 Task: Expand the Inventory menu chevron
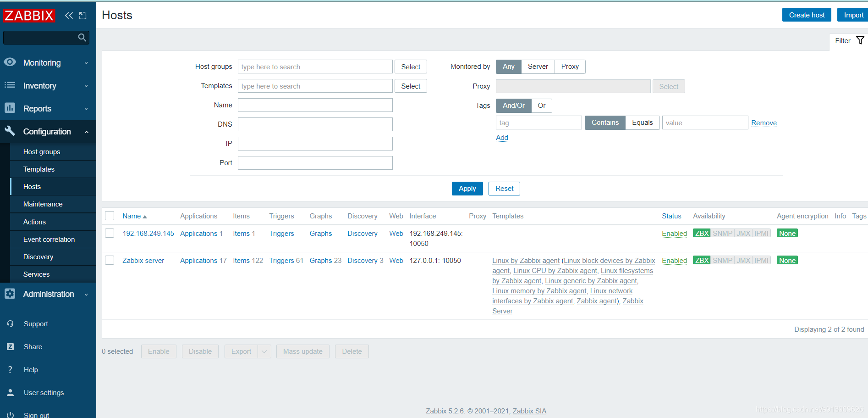click(x=86, y=86)
